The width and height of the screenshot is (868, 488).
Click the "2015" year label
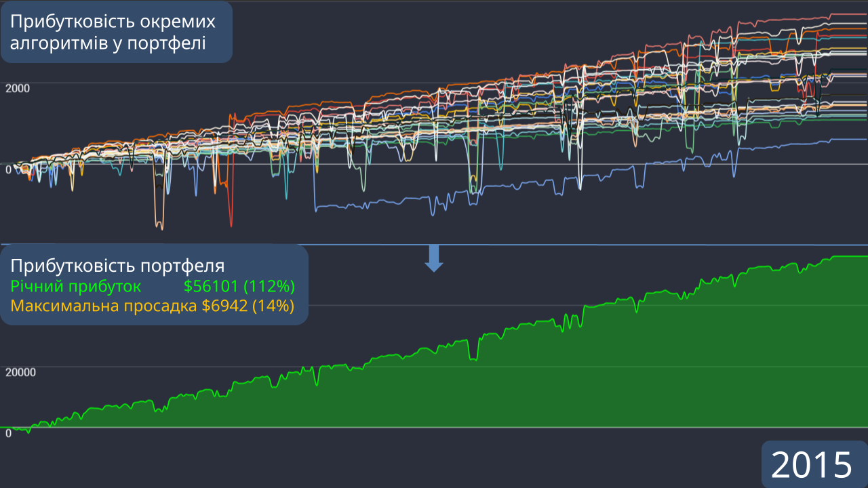coord(812,465)
